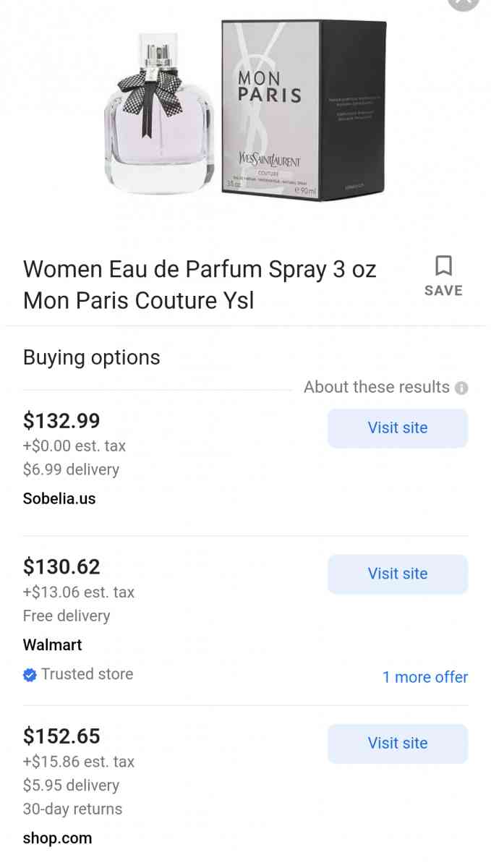Click the shop.com merchant name

57,838
